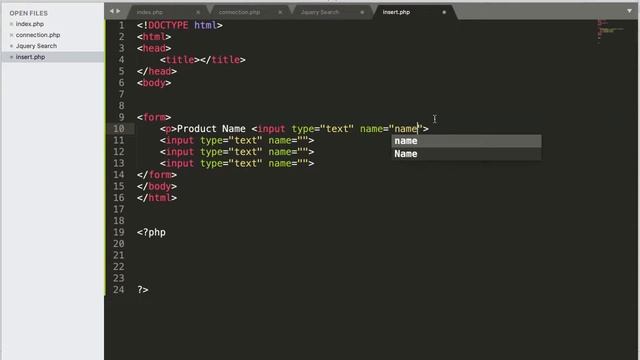This screenshot has width=640, height=360.
Task: Choose capitalized "Name" autocomplete suggestion
Action: 467,154
